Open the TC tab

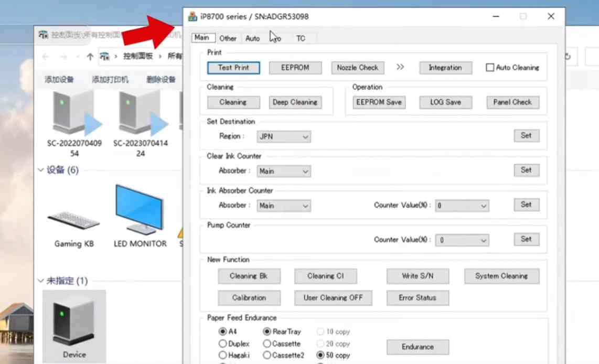301,38
